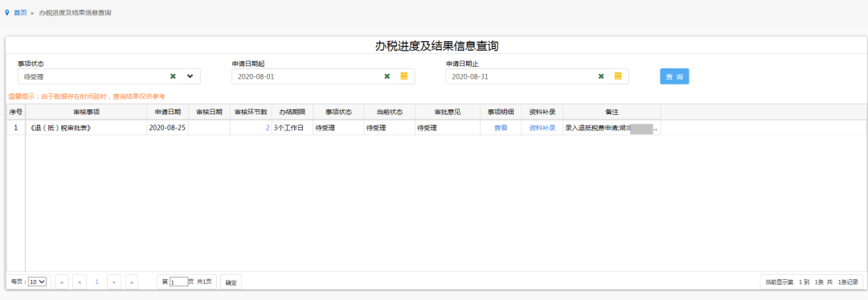868x300 pixels.
Task: Click the 办结期限 column header
Action: 293,112
